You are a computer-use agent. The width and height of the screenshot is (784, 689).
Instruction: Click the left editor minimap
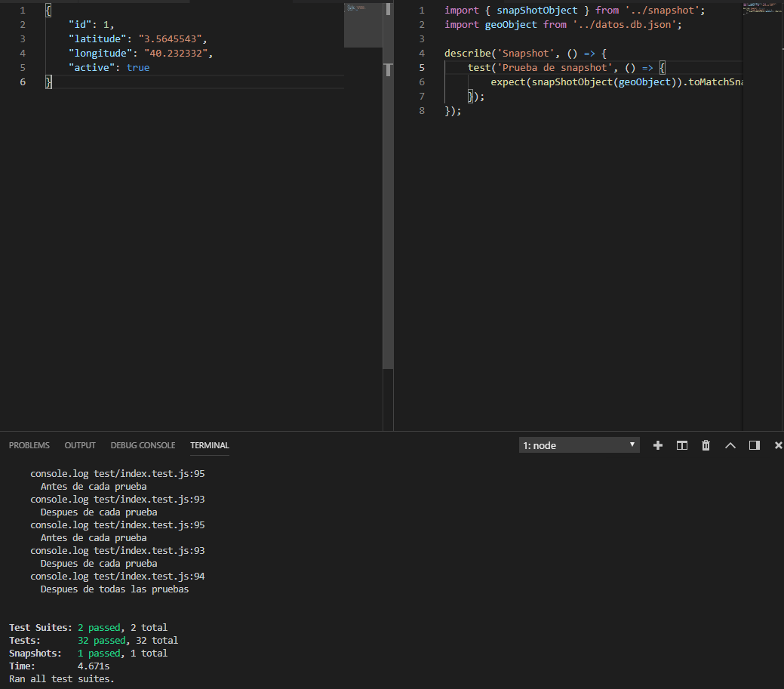click(363, 25)
